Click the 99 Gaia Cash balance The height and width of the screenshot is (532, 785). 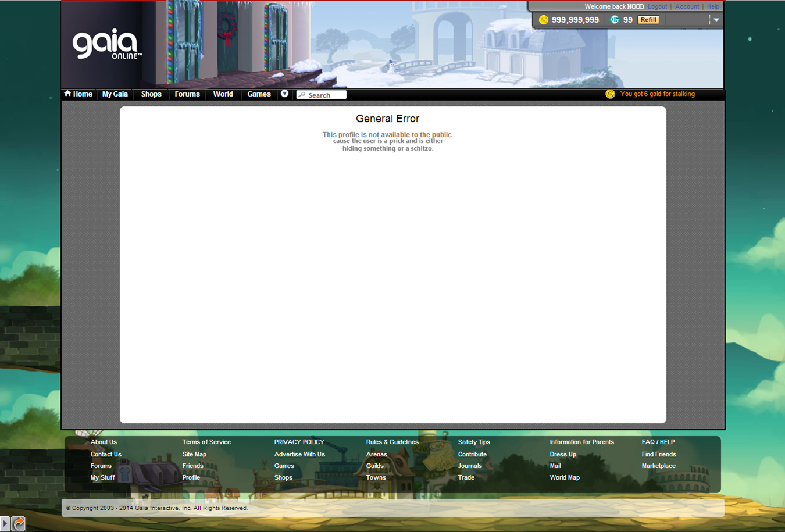[x=628, y=20]
